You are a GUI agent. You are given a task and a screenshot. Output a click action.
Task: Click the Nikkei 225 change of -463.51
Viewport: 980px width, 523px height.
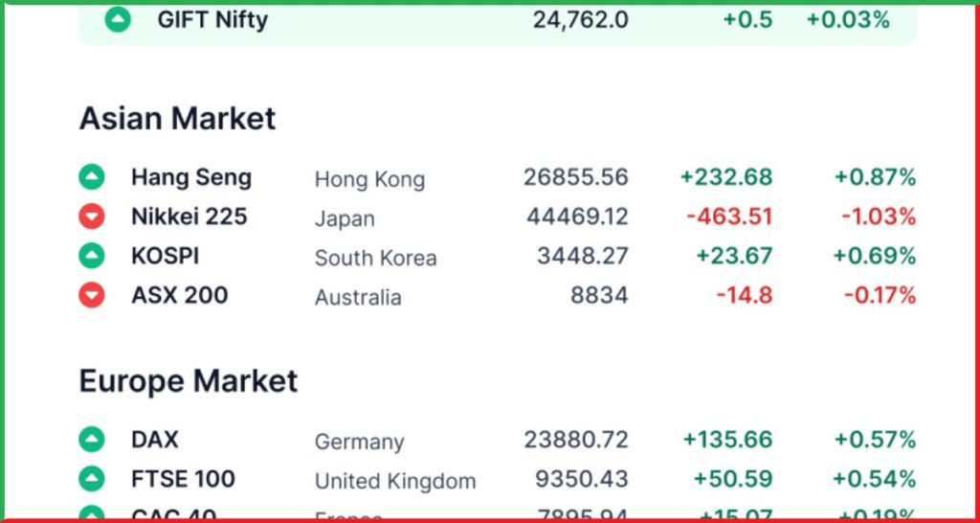point(728,216)
